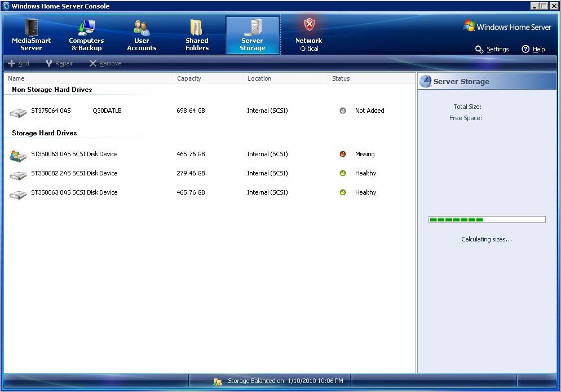Sort by the Location column header
561x392 pixels.
[285, 78]
